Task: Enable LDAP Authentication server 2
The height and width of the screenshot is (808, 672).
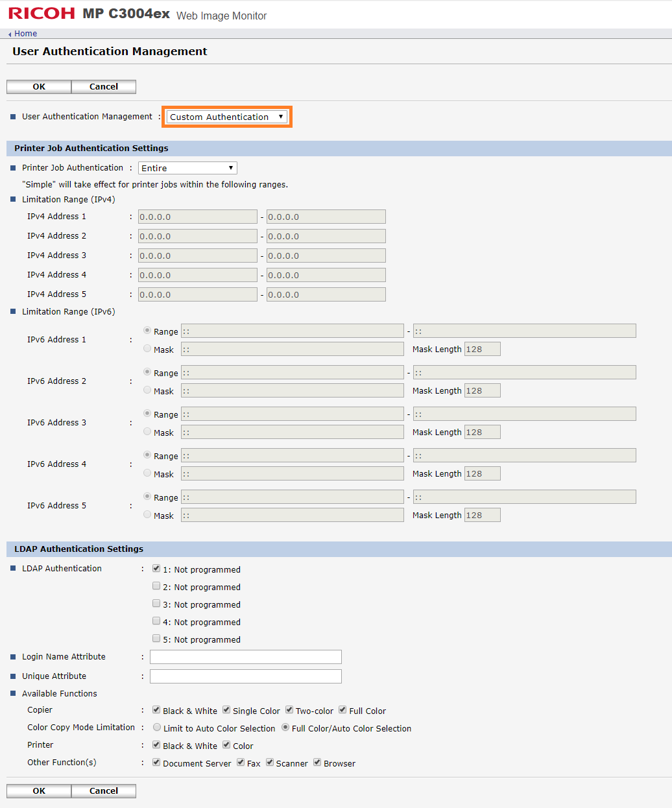Action: [156, 585]
